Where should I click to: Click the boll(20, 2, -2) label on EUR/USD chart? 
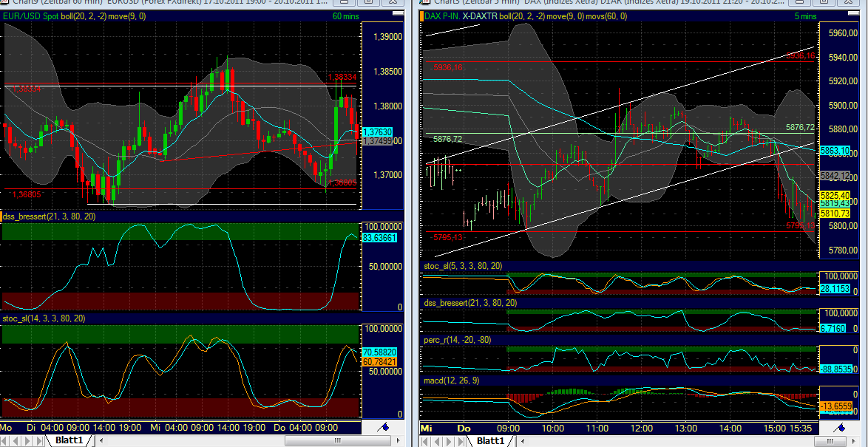[81, 16]
